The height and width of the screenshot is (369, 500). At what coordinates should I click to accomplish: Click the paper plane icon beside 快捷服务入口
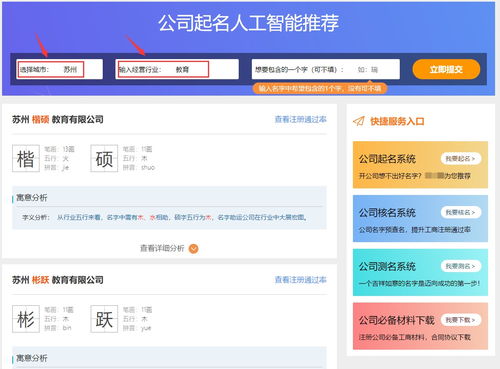(359, 121)
